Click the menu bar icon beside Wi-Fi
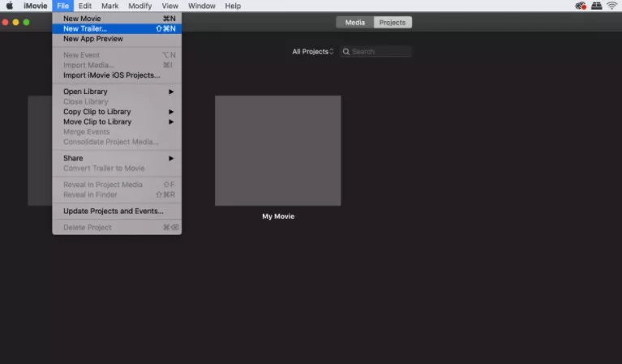 597,6
